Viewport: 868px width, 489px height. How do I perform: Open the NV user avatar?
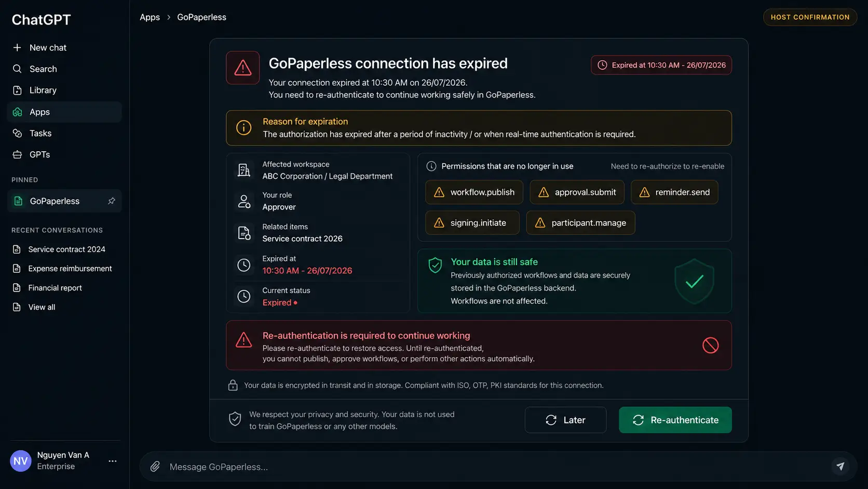21,461
